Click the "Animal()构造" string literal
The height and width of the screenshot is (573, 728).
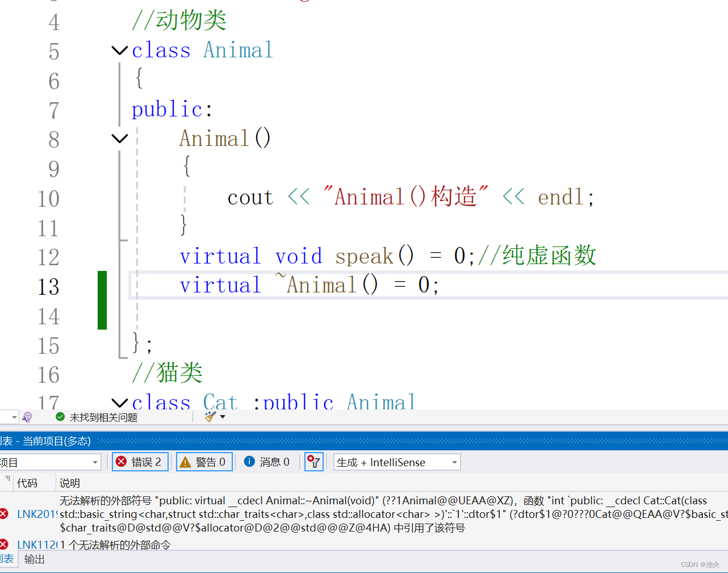(x=405, y=197)
